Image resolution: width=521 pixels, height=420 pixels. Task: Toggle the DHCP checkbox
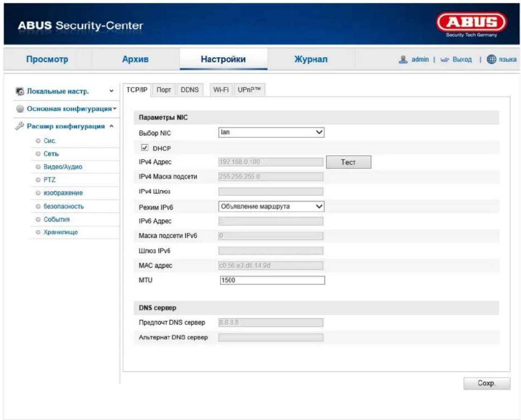(145, 148)
